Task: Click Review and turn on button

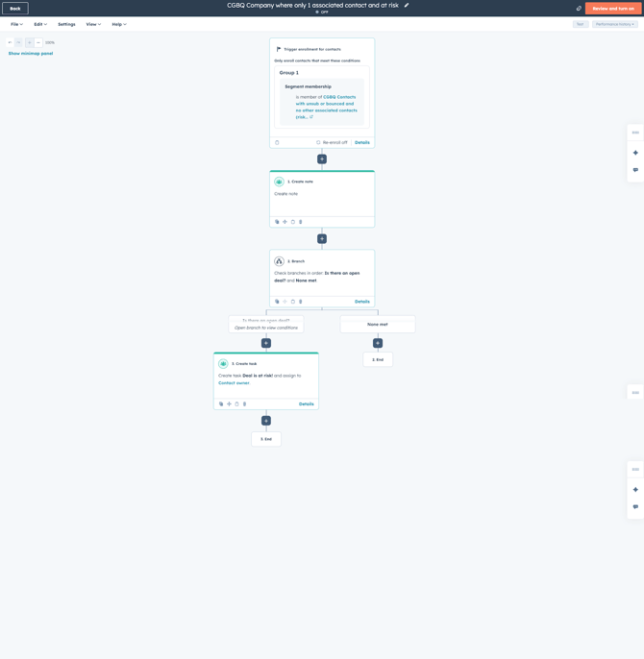Action: click(x=612, y=9)
